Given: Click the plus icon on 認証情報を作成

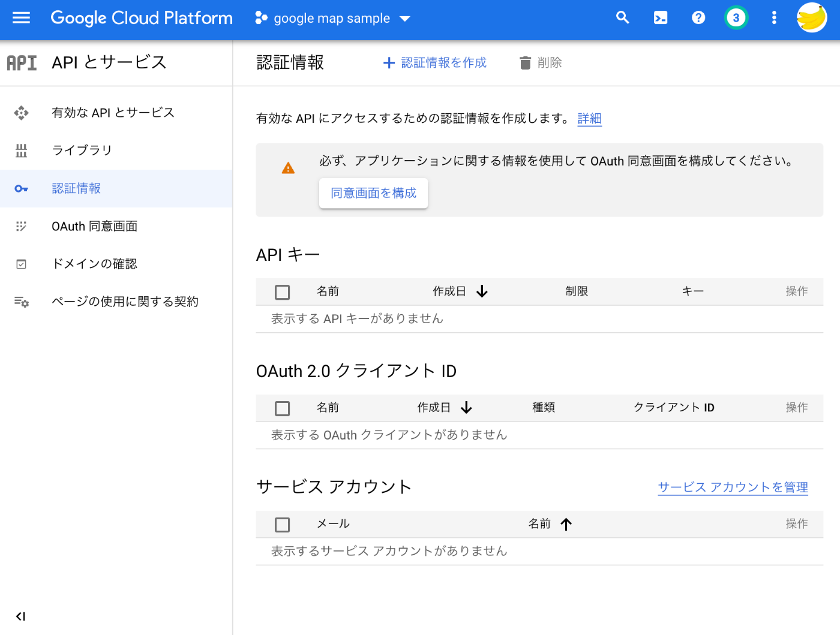Looking at the screenshot, I should (x=389, y=62).
